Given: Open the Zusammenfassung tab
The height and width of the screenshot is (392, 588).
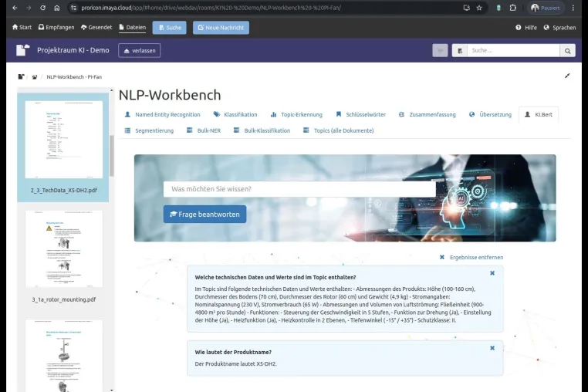Looking at the screenshot, I should [427, 114].
